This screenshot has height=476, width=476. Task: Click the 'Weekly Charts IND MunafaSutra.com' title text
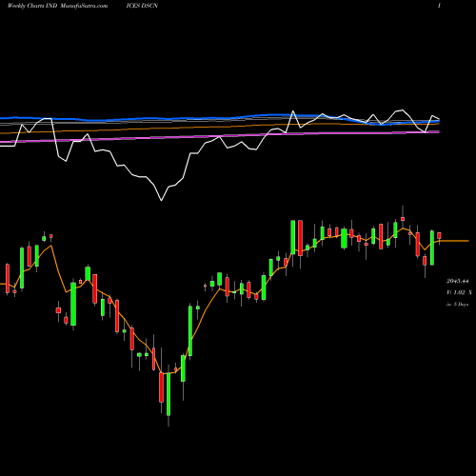point(57,6)
